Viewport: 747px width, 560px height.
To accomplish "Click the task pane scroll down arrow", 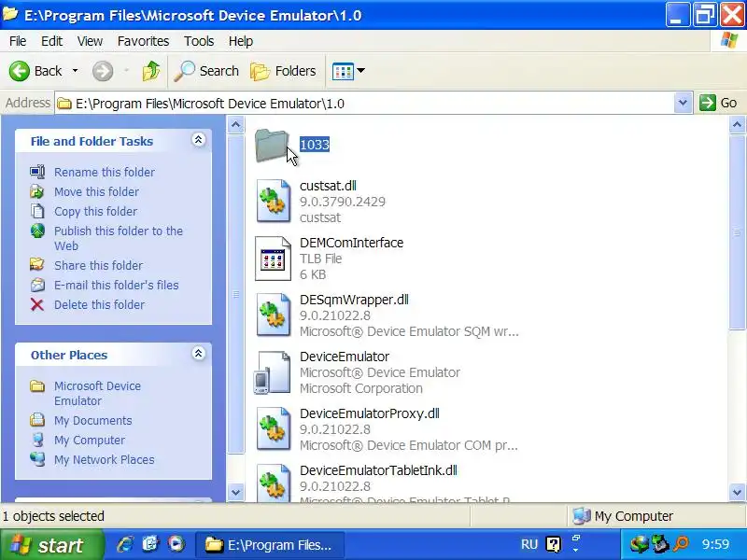I will [x=235, y=493].
